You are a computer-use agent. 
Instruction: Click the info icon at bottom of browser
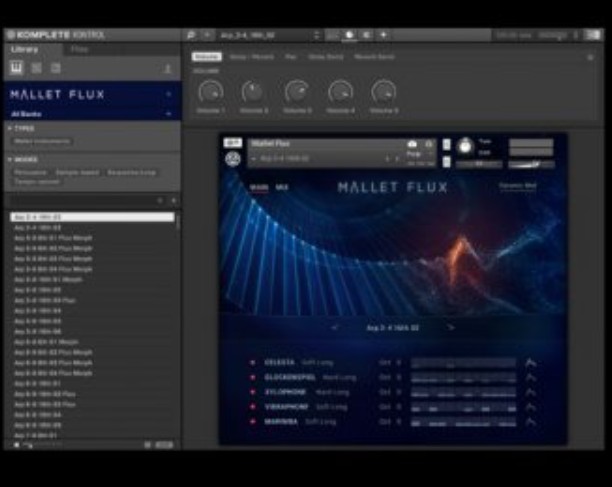[x=148, y=444]
